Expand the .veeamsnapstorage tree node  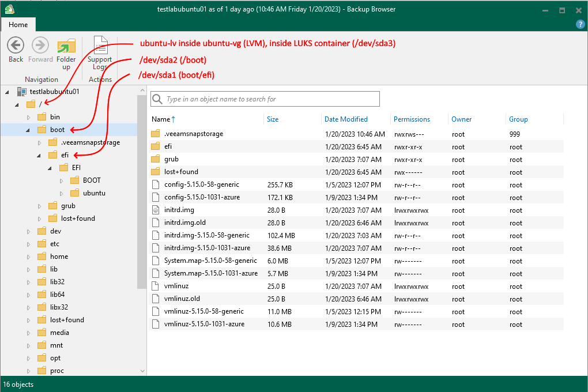(x=39, y=143)
